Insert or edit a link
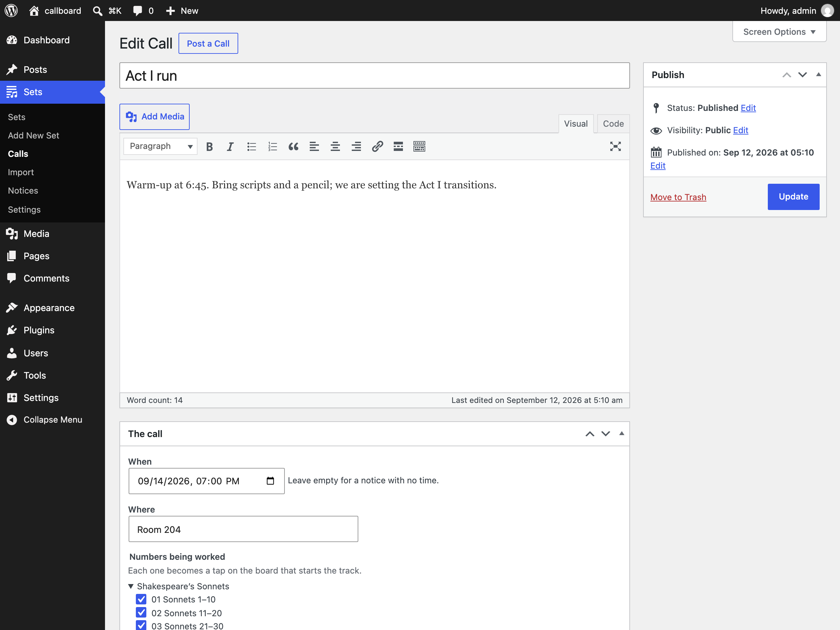 (377, 147)
